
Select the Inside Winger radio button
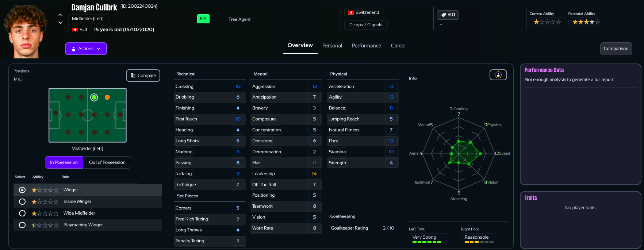point(22,201)
